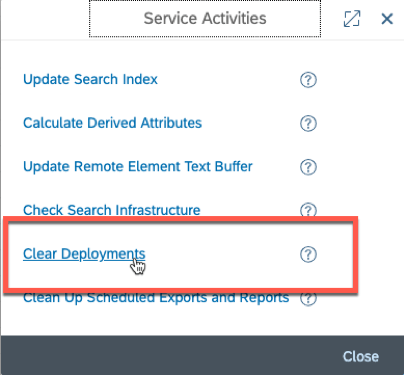Launch Update Remote Element Text Buffer
The height and width of the screenshot is (375, 404).
[138, 167]
